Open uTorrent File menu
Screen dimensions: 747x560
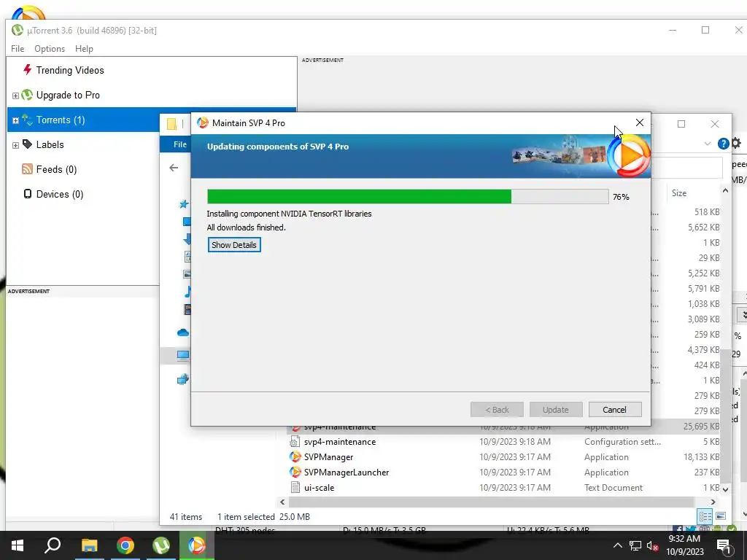coord(18,49)
